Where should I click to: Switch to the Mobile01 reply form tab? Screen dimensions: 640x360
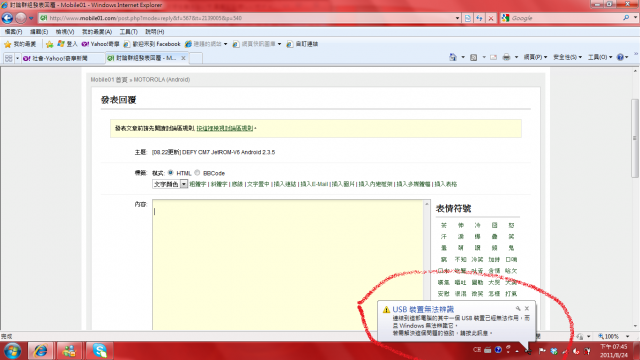[142, 58]
